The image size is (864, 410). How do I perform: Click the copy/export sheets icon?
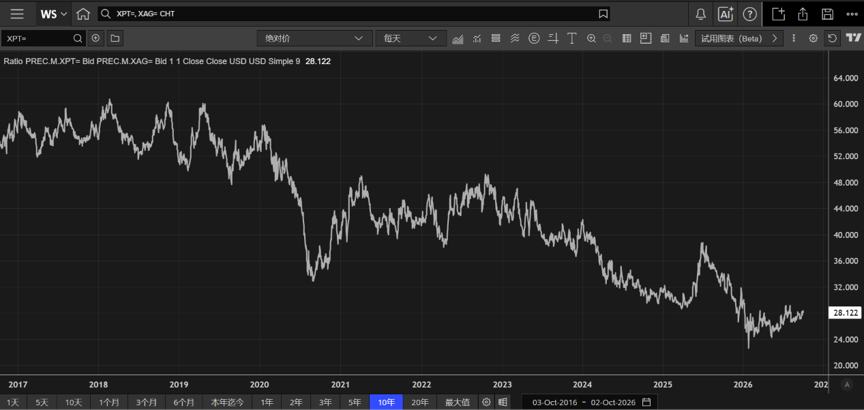point(665,38)
